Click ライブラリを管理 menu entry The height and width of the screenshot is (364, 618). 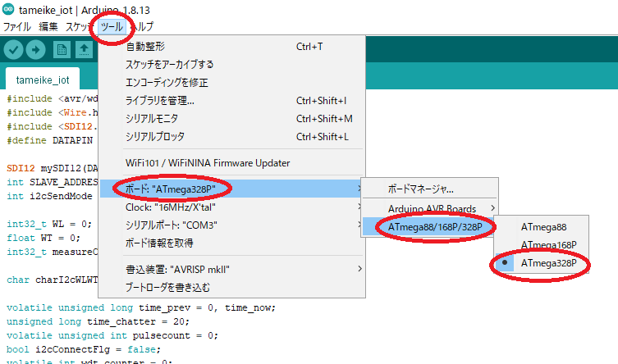[160, 101]
